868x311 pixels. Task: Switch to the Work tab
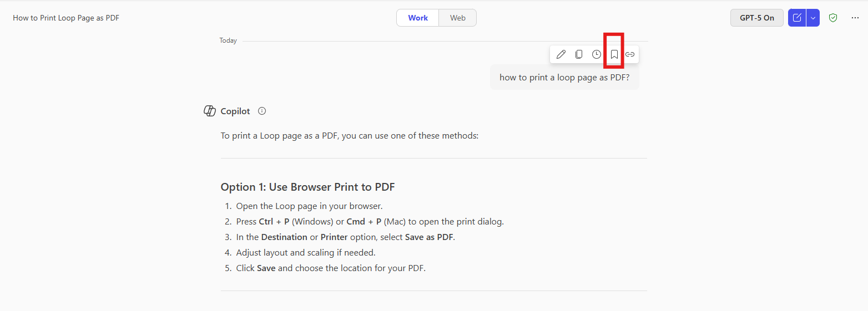coord(418,18)
